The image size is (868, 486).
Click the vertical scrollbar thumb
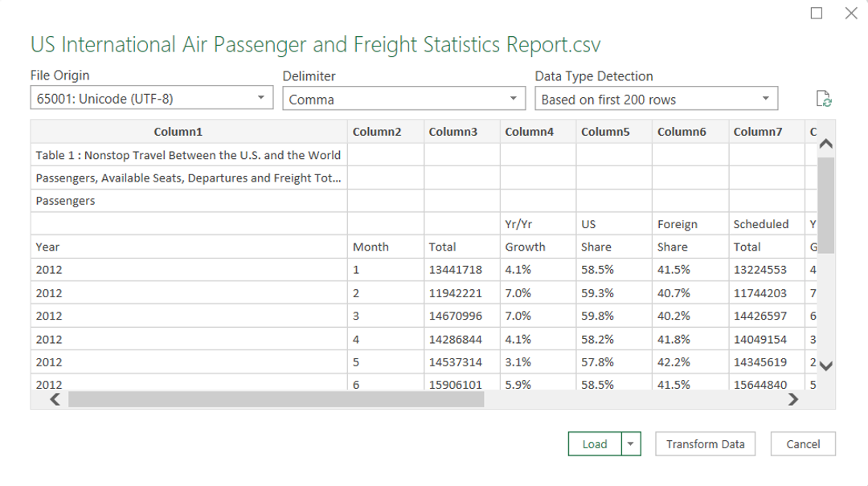826,205
